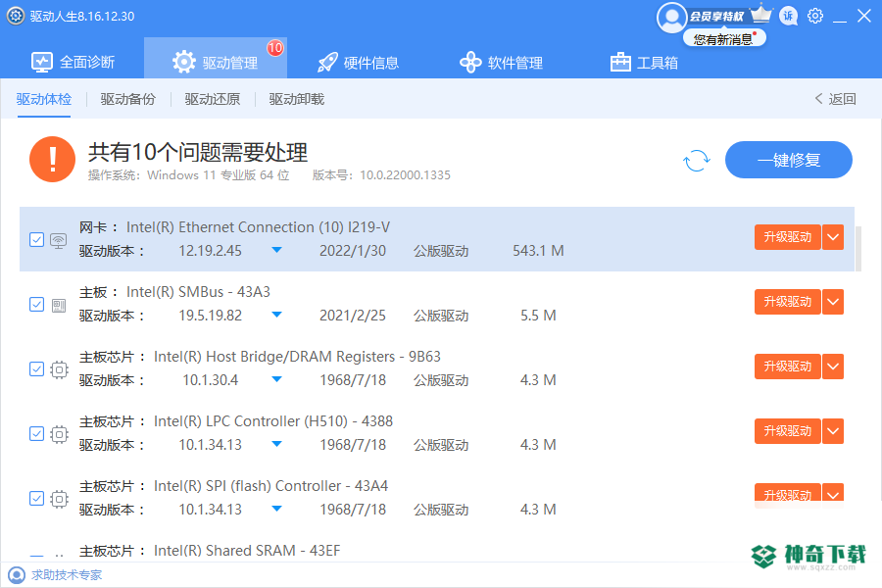
Task: Click the 共有10个问题需要处理 heading
Action: tap(198, 152)
